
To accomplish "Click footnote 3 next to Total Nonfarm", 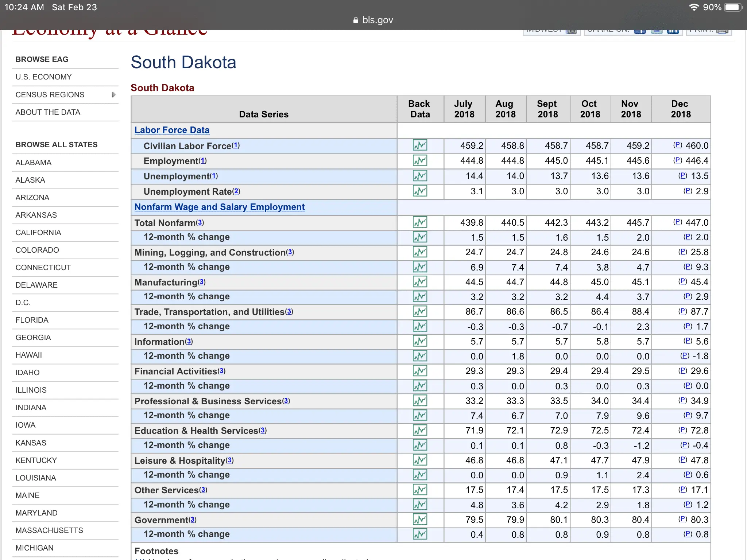I will coord(200,222).
